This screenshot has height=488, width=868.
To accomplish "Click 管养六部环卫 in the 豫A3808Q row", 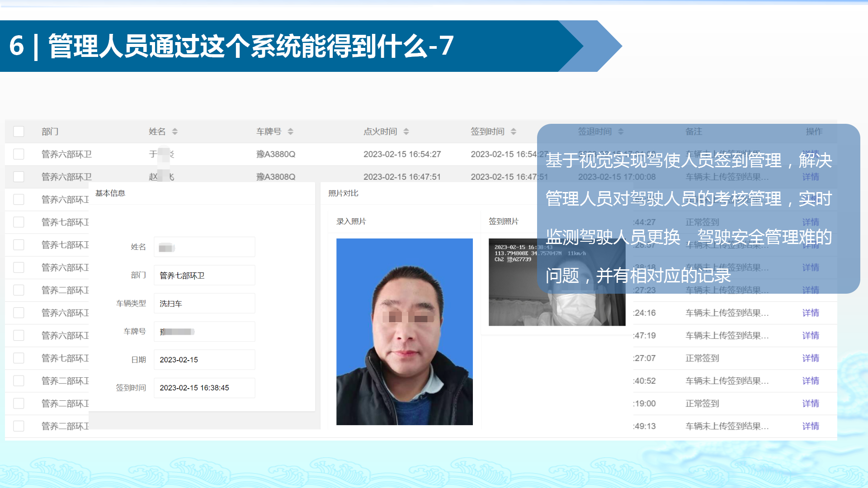I will coord(66,177).
